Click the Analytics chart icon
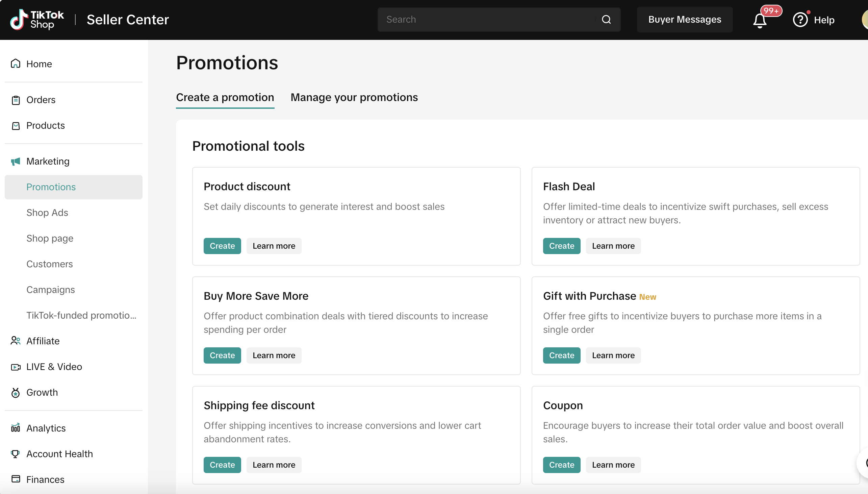The height and width of the screenshot is (494, 868). tap(16, 428)
